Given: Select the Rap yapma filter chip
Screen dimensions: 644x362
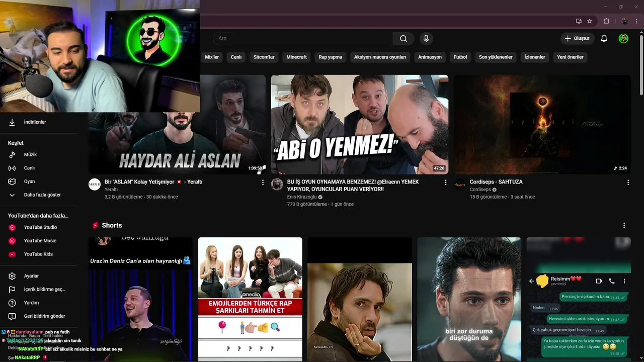Looking at the screenshot, I should point(331,57).
